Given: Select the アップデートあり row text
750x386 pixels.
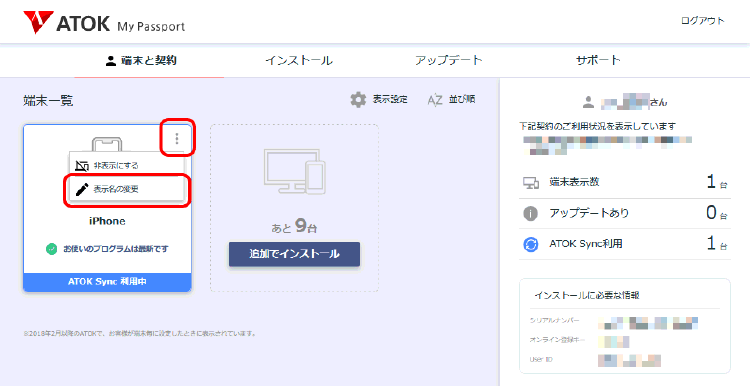Looking at the screenshot, I should (589, 213).
